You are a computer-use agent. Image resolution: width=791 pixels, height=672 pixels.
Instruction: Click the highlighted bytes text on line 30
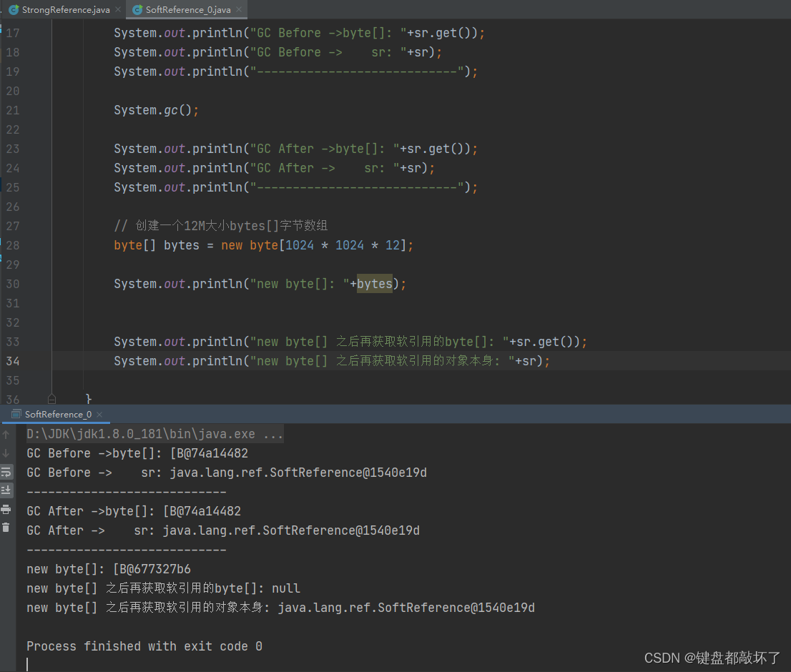tap(374, 284)
